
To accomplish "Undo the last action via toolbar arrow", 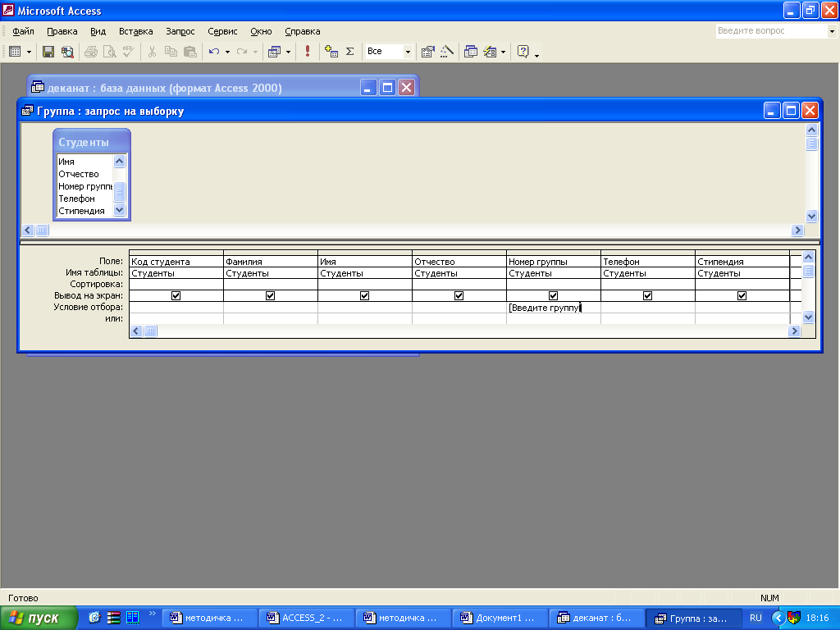I will (x=214, y=52).
